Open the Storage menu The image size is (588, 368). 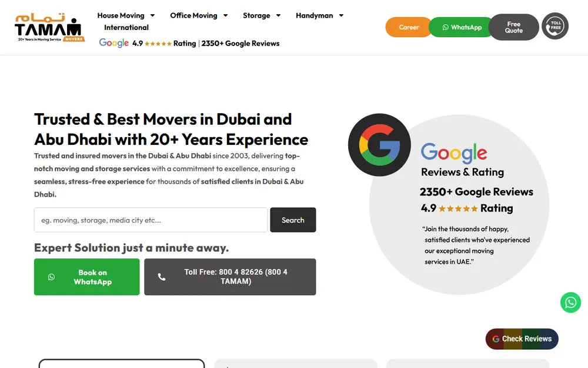(x=256, y=15)
